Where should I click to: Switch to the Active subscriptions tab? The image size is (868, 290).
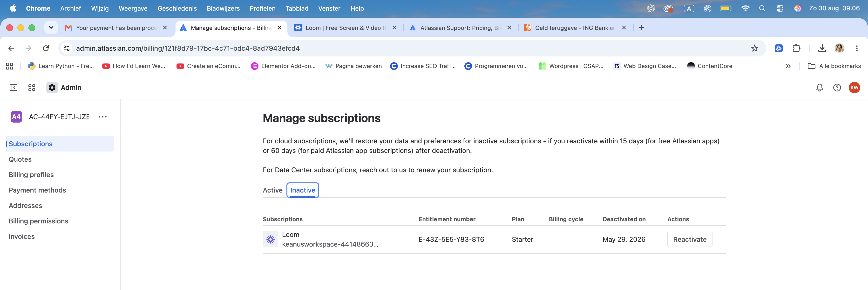tap(273, 190)
